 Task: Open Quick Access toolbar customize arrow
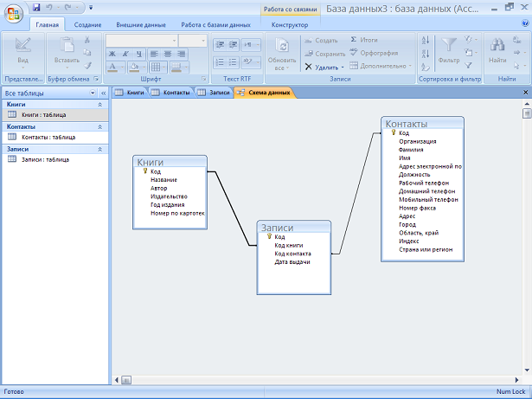(91, 7)
